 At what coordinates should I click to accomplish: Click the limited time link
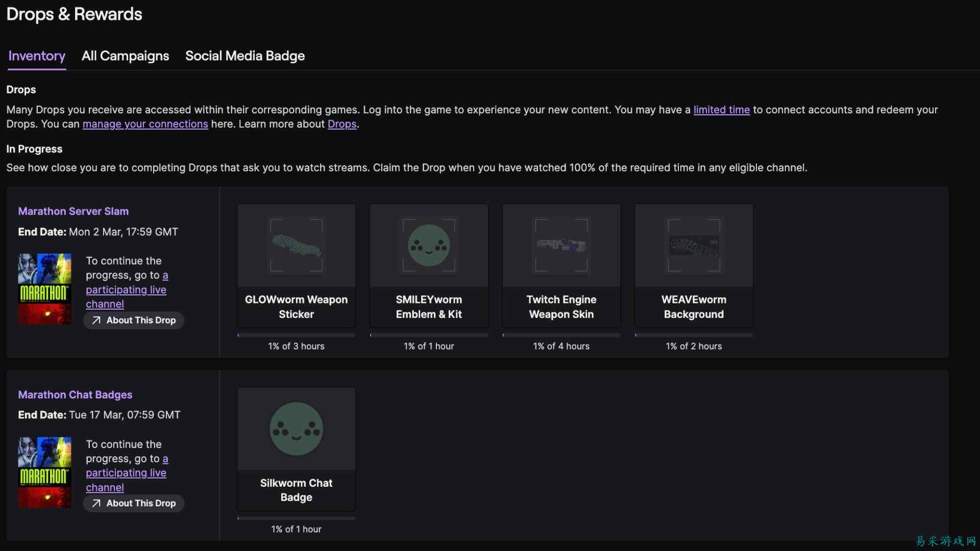pos(721,110)
